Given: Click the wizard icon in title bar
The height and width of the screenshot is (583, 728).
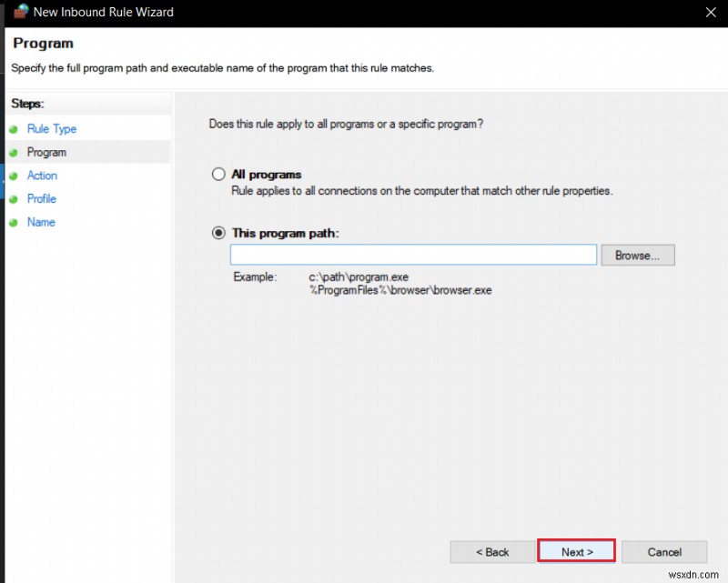Looking at the screenshot, I should (20, 12).
